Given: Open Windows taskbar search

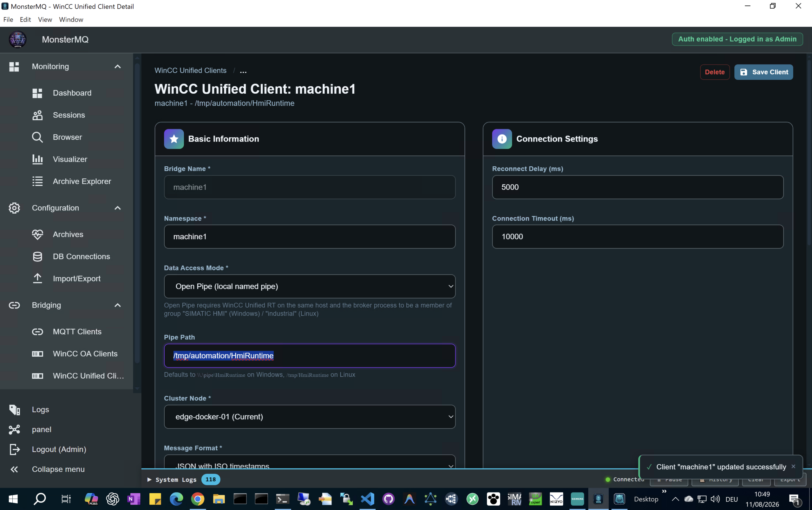Looking at the screenshot, I should tap(40, 499).
